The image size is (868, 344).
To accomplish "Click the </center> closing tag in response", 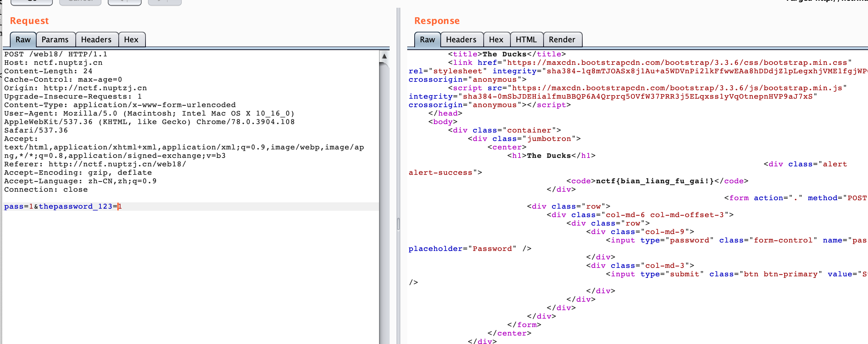I will click(509, 333).
